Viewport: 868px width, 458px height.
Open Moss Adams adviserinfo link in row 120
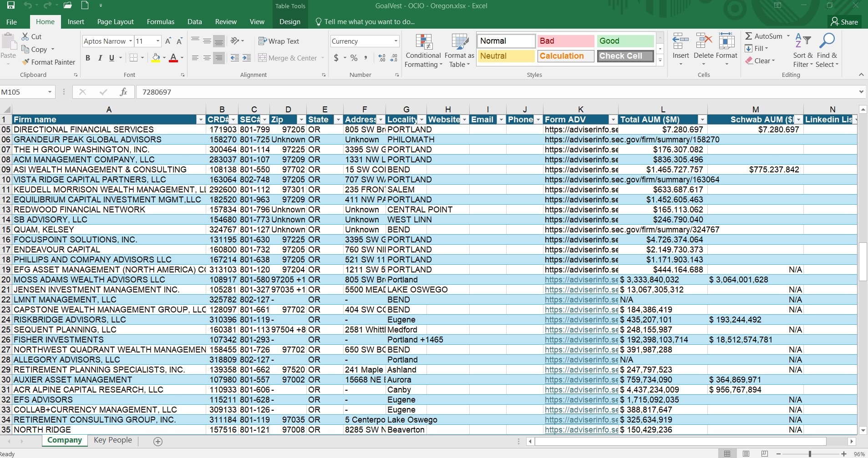click(x=581, y=280)
